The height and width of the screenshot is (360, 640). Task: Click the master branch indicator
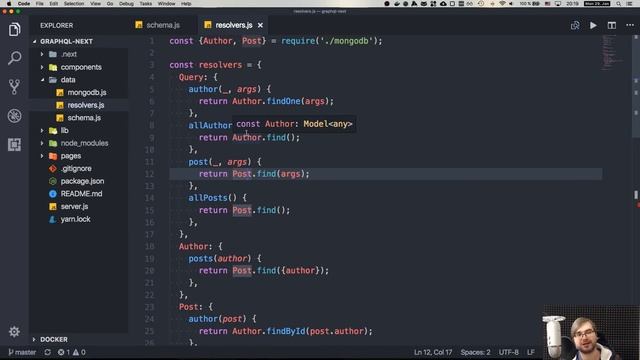22,352
